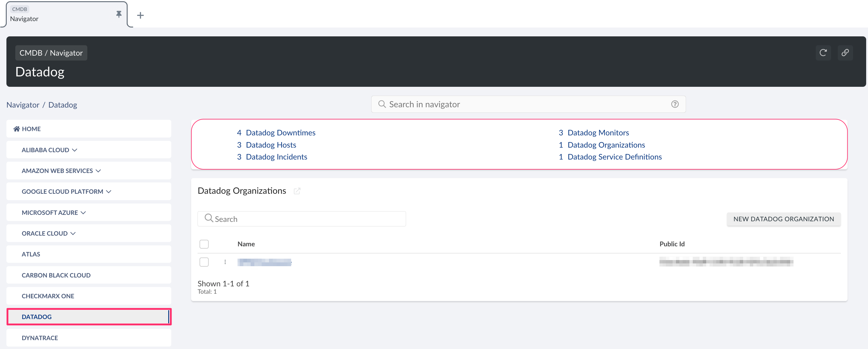Select ATLAS in sidebar
The height and width of the screenshot is (349, 868).
click(x=89, y=254)
